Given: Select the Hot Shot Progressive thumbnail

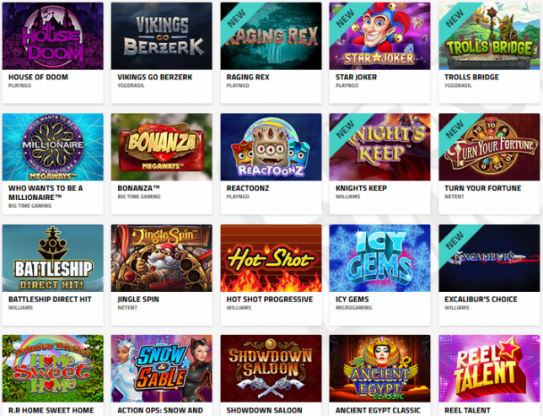Looking at the screenshot, I should (271, 258).
